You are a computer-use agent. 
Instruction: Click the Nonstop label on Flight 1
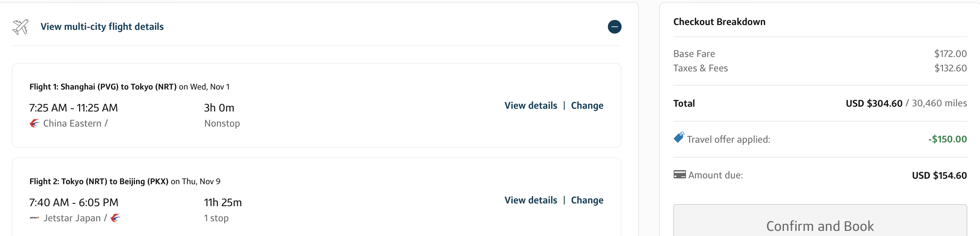point(222,123)
